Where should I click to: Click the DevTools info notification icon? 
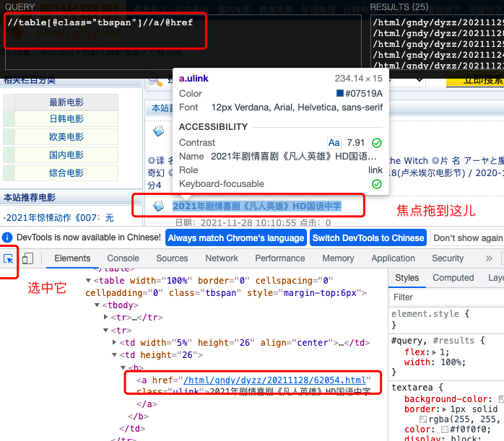pyautogui.click(x=7, y=237)
